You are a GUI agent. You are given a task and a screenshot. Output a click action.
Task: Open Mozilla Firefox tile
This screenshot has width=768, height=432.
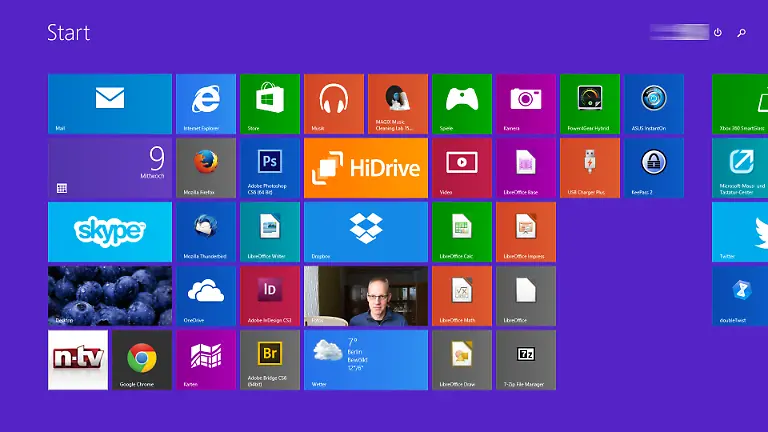pyautogui.click(x=206, y=168)
